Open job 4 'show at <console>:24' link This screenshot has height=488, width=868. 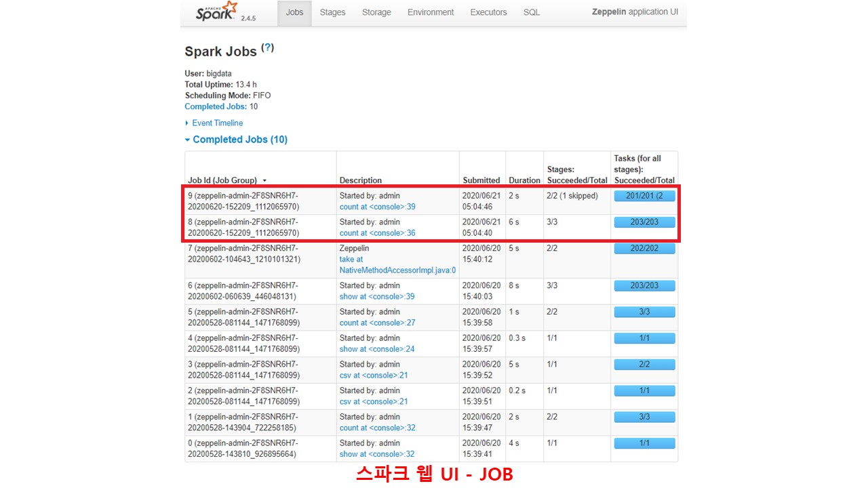tap(377, 349)
